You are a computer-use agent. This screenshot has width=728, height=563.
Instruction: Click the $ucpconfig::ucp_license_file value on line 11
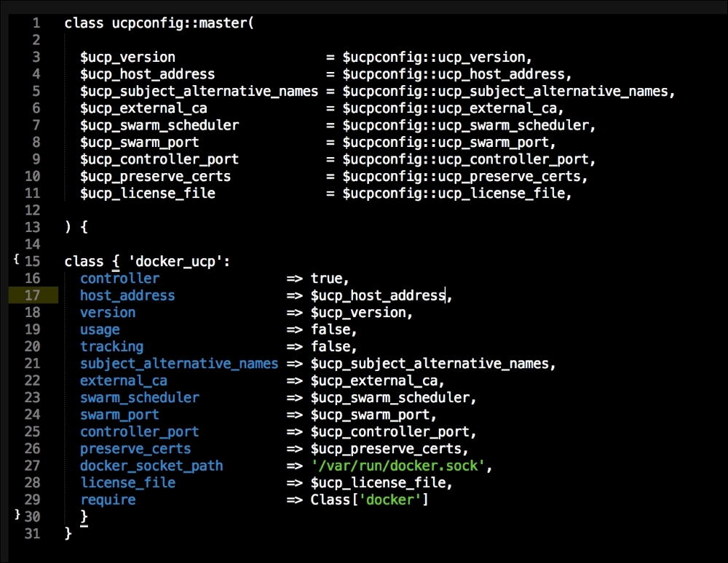(453, 193)
